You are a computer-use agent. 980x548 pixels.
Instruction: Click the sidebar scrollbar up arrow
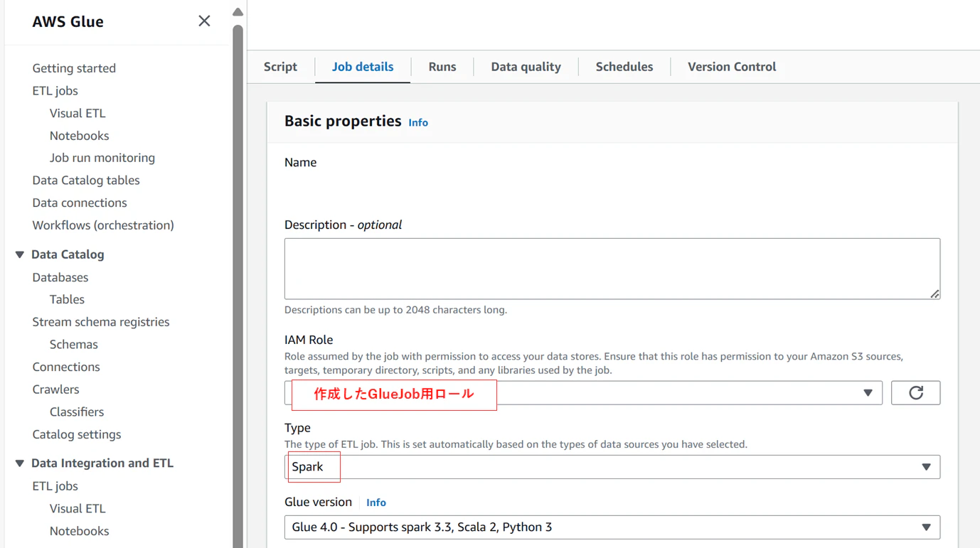pos(238,12)
